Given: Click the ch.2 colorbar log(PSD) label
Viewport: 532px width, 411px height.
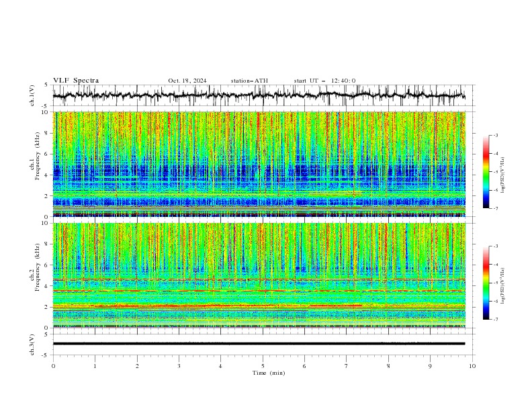Looking at the screenshot, I should (503, 285).
